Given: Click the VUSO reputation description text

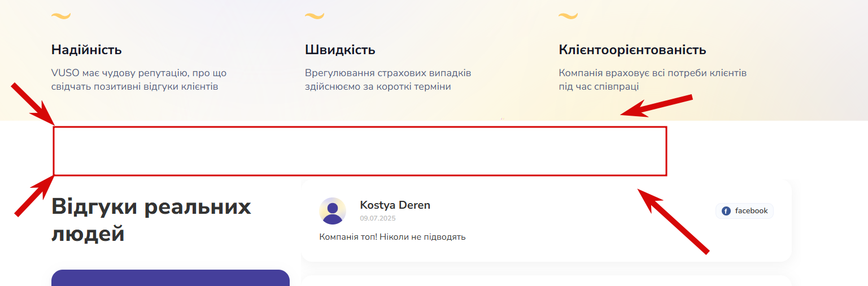Looking at the screenshot, I should pos(139,80).
